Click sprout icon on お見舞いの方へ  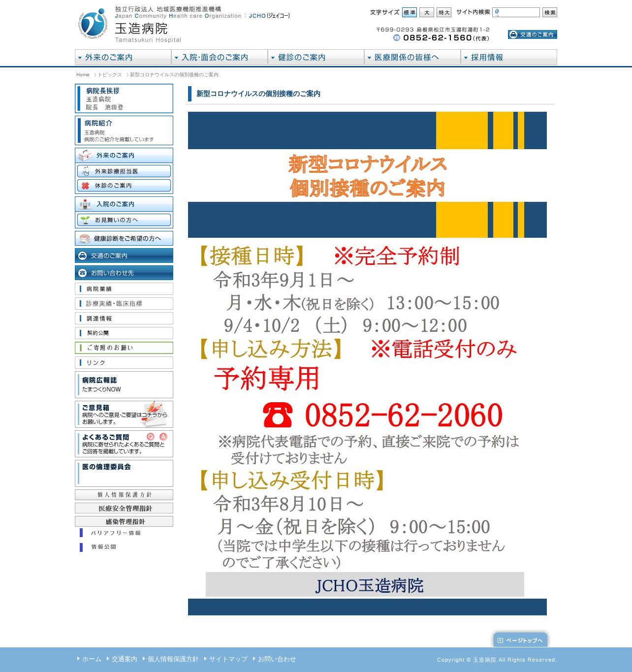(85, 220)
